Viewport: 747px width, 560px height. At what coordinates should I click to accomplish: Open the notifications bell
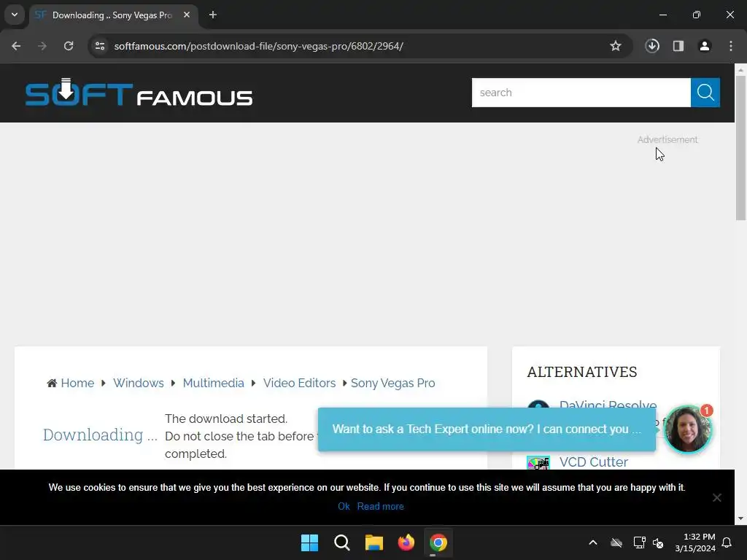[727, 542]
